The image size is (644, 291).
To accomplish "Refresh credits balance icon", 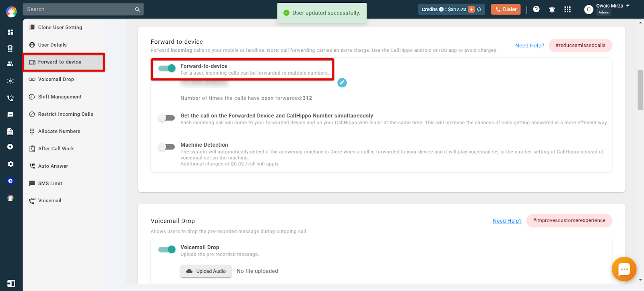I will [479, 9].
